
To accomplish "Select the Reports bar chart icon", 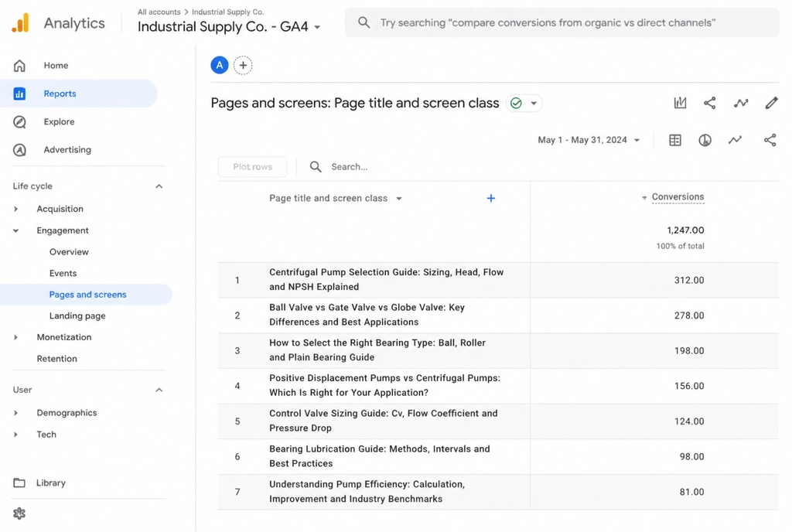I will pyautogui.click(x=19, y=94).
